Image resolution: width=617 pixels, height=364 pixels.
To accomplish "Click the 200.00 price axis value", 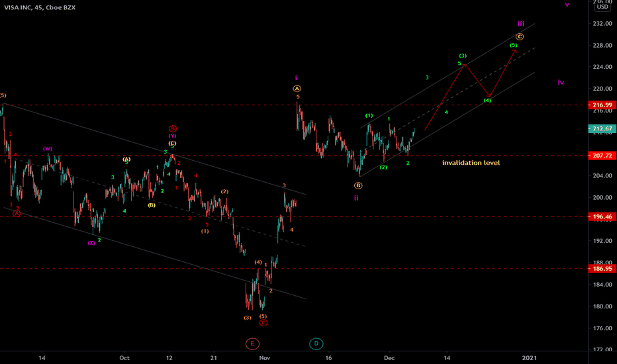I will 602,197.
